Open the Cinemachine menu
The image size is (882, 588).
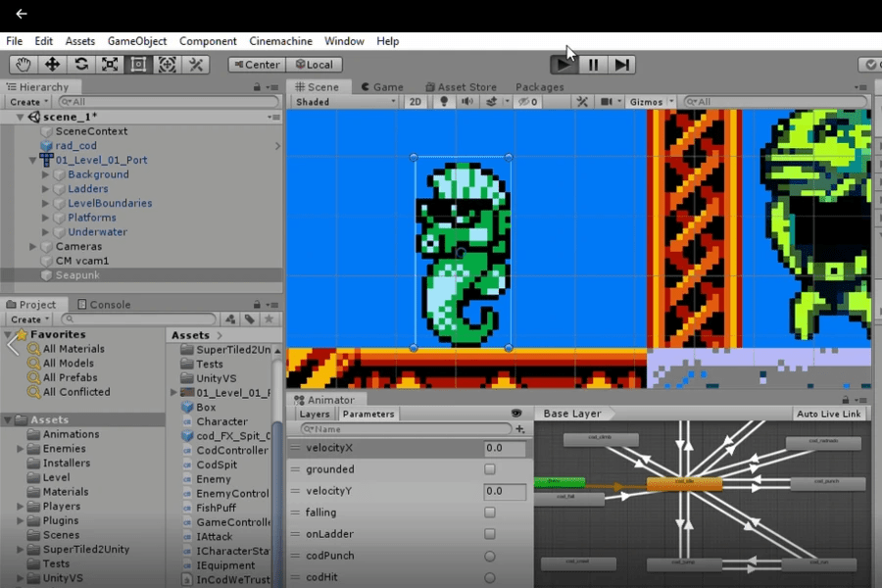click(280, 41)
